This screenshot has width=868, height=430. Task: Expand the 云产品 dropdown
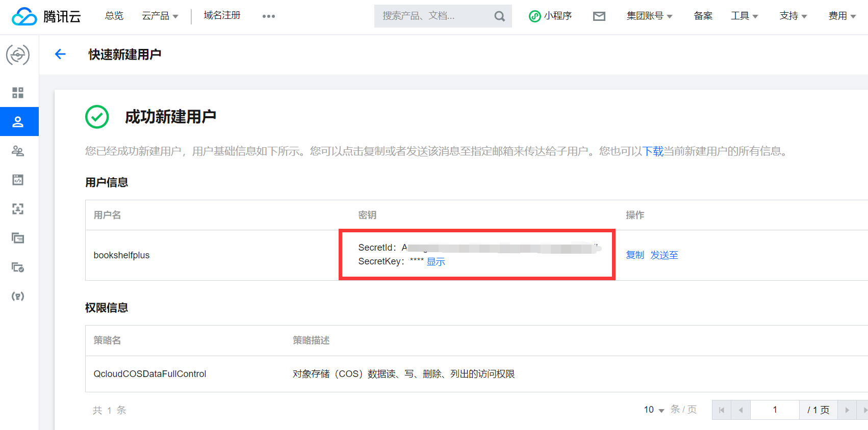point(160,16)
